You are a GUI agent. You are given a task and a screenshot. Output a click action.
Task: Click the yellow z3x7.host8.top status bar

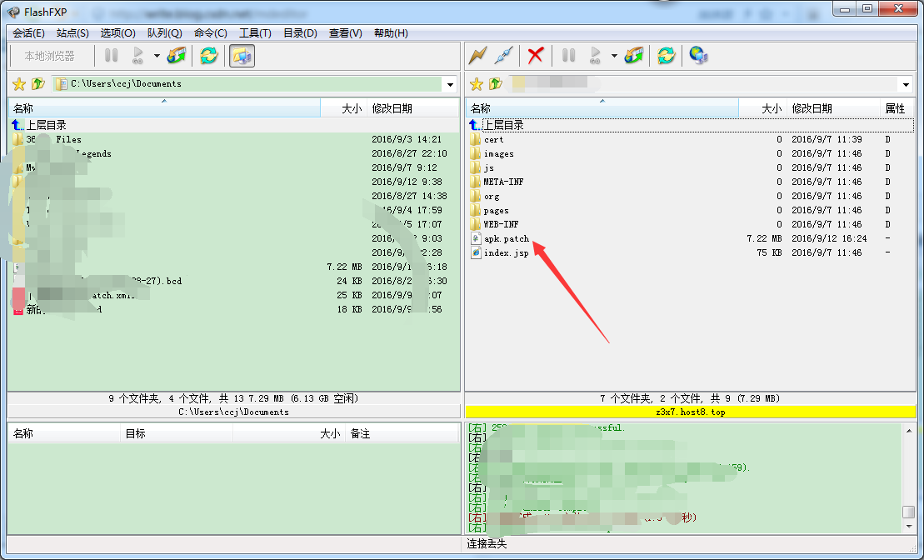click(x=690, y=412)
